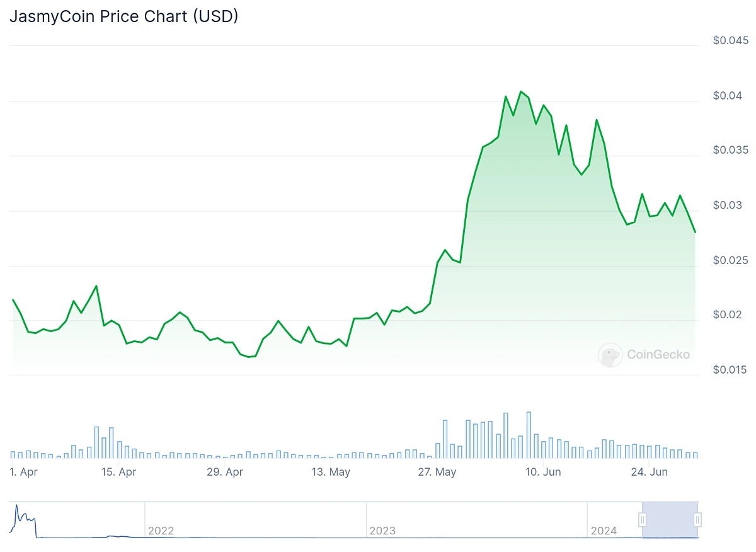756x552 pixels.
Task: Click the CoinGecko gecko logo watermark
Action: (x=610, y=355)
